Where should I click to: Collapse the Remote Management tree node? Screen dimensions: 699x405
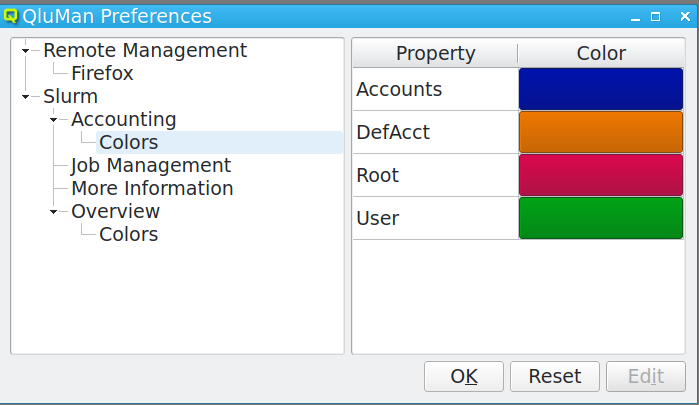(x=25, y=51)
